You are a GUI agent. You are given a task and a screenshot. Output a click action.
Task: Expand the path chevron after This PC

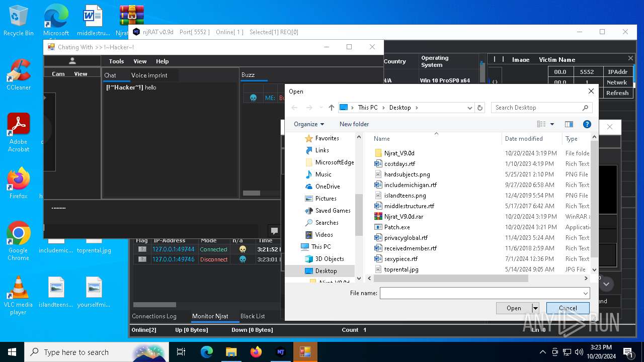[x=383, y=108]
